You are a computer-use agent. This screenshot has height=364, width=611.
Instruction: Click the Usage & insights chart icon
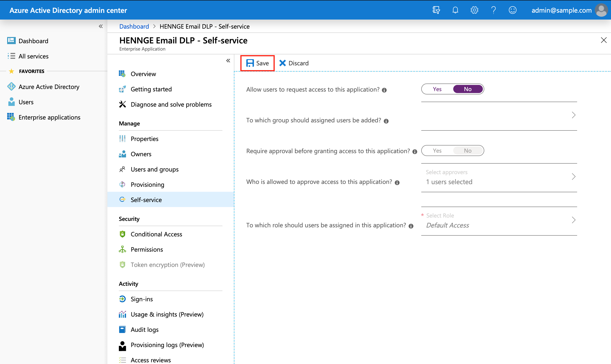pyautogui.click(x=122, y=314)
